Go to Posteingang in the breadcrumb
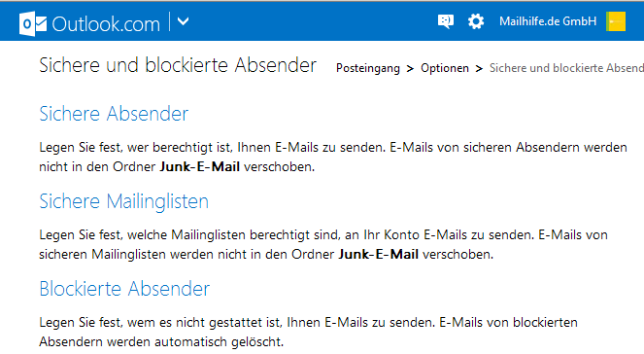Screen dimensions: 644x354 368,68
